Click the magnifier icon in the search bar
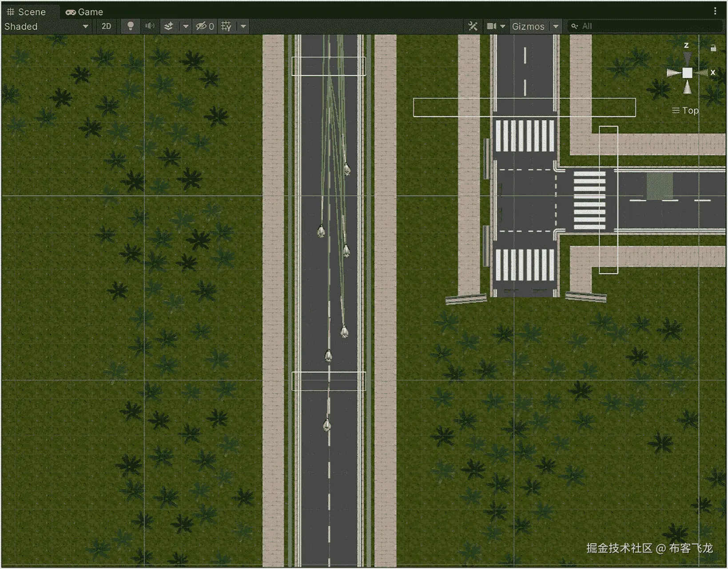This screenshot has height=569, width=728. [x=574, y=26]
